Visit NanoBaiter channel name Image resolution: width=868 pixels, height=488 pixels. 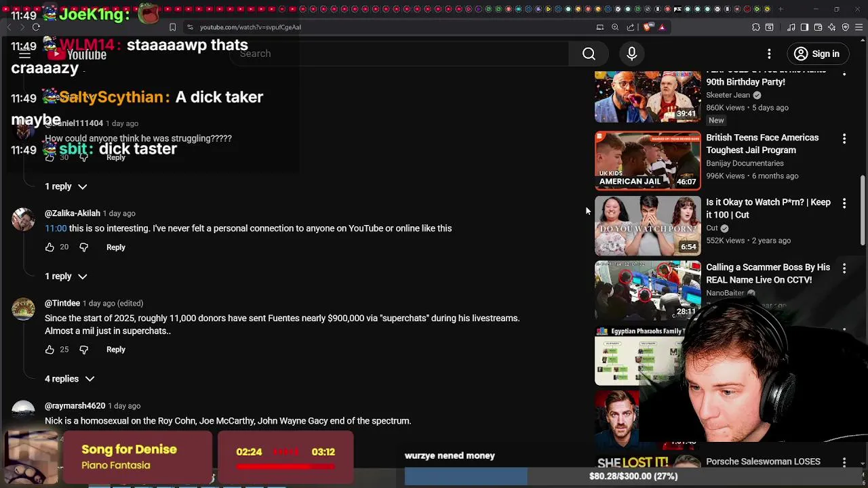[725, 293]
